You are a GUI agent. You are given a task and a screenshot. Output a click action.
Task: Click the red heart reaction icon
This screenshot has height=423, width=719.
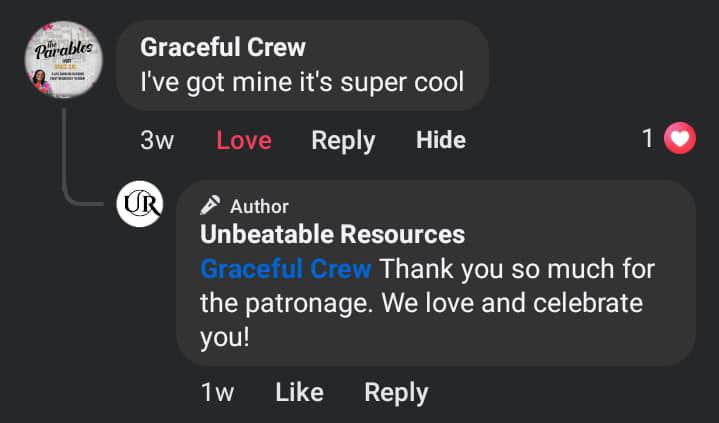point(681,140)
